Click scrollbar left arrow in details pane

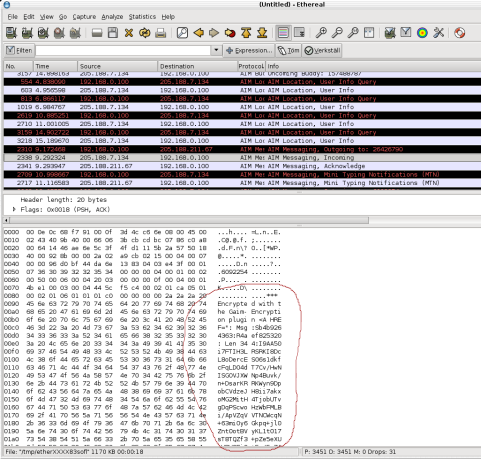pyautogui.click(x=6, y=220)
